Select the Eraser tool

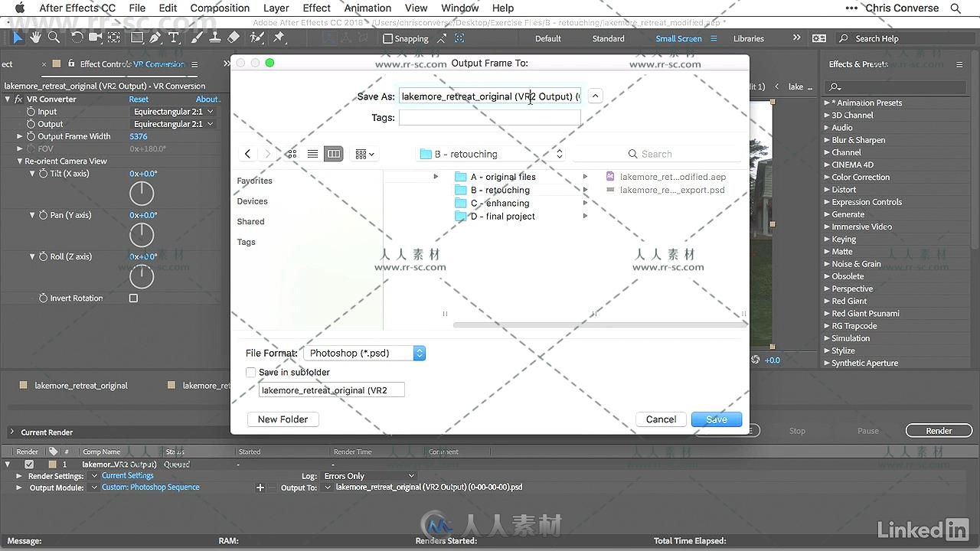(x=234, y=37)
